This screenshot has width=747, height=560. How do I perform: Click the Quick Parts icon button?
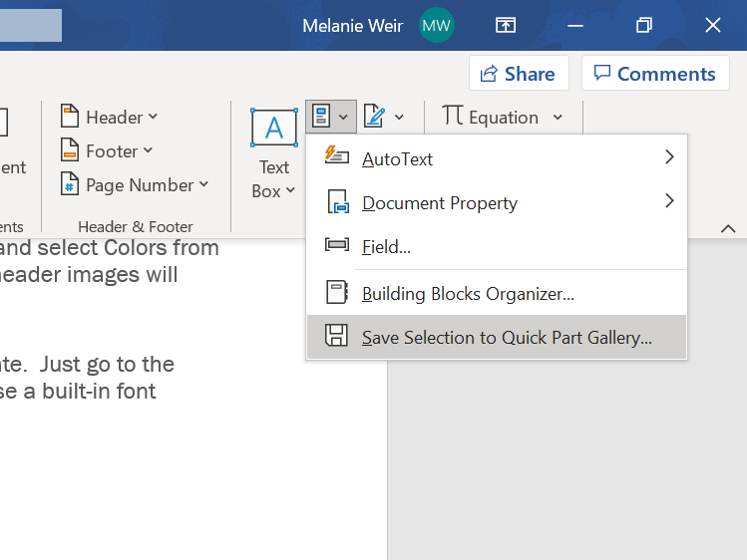pos(321,117)
